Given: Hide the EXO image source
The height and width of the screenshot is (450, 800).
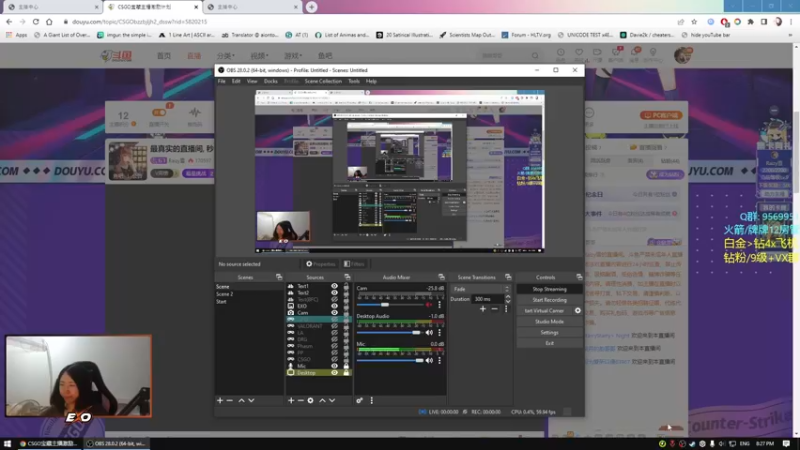Looking at the screenshot, I should pyautogui.click(x=334, y=306).
